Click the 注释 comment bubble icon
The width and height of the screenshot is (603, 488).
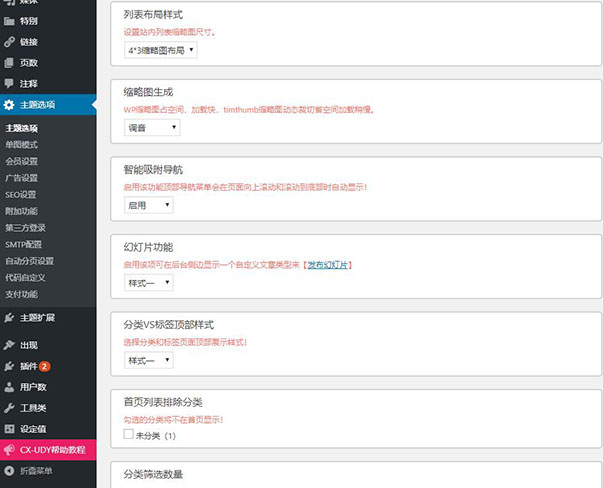tap(9, 83)
